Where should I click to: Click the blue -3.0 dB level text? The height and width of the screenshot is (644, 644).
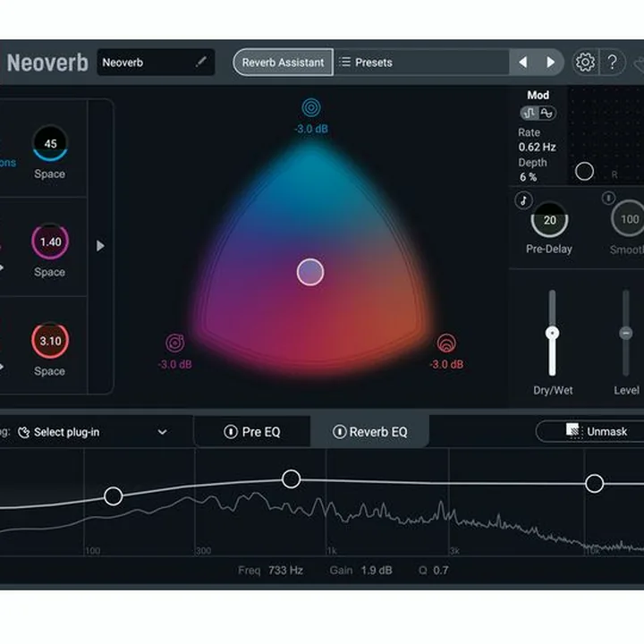coord(311,129)
